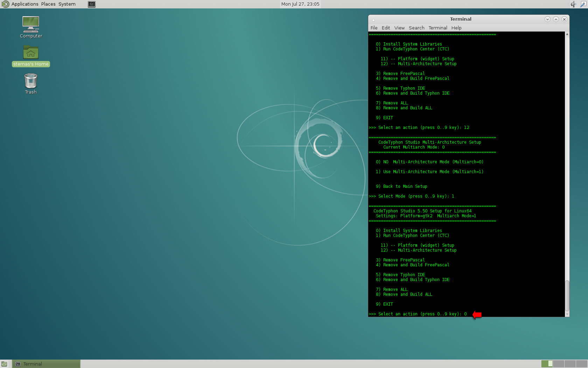The width and height of the screenshot is (588, 368).
Task: Click the terminal vertical scrollbar thumb
Action: (x=567, y=296)
